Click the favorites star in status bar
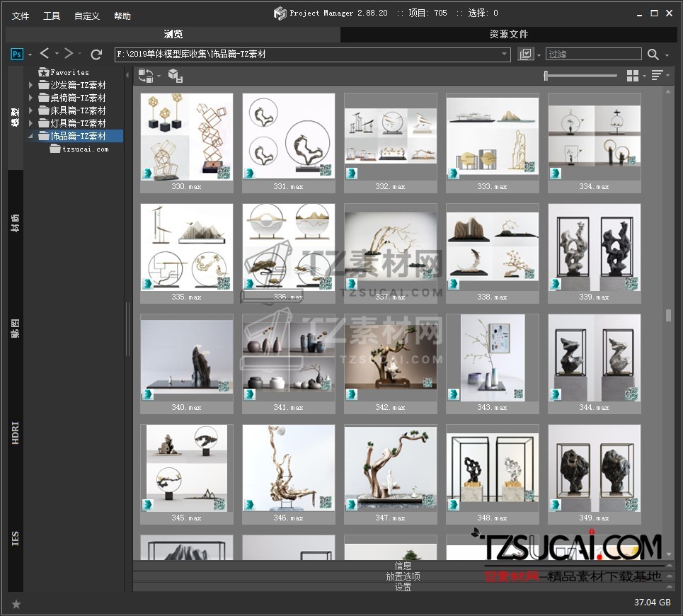This screenshot has height=616, width=683. click(16, 604)
